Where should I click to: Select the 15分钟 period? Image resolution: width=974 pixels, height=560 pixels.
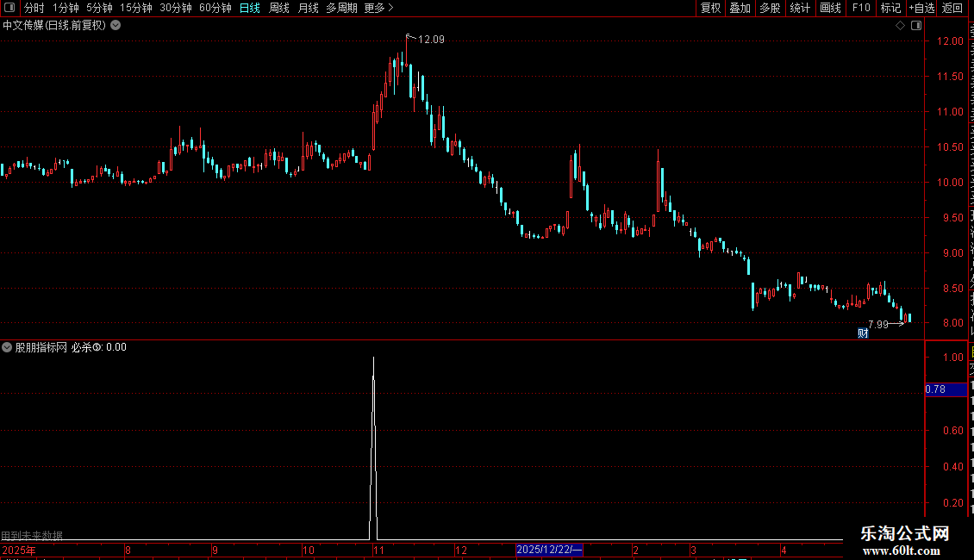click(135, 8)
